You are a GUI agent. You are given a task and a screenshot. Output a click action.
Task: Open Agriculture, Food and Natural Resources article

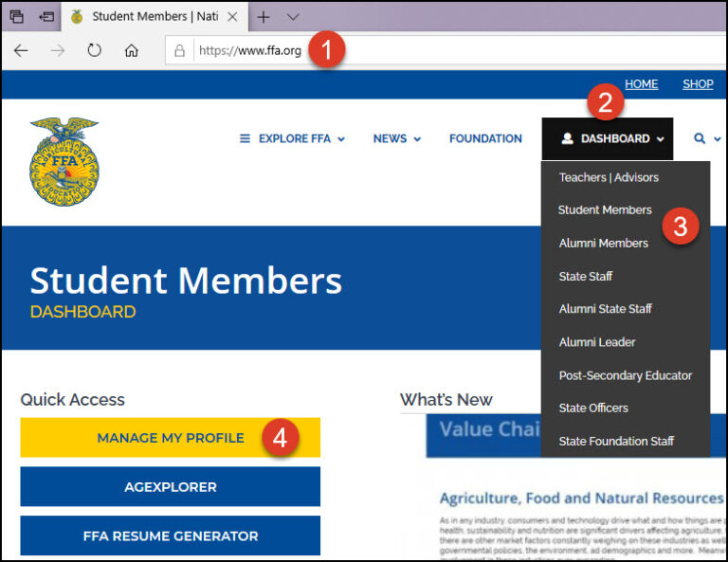point(581,499)
